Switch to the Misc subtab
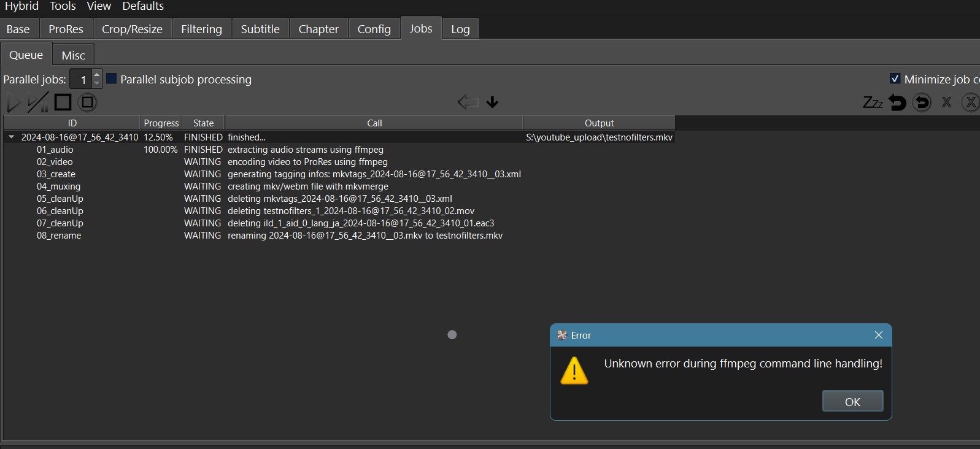Image resolution: width=980 pixels, height=449 pixels. pyautogui.click(x=73, y=55)
